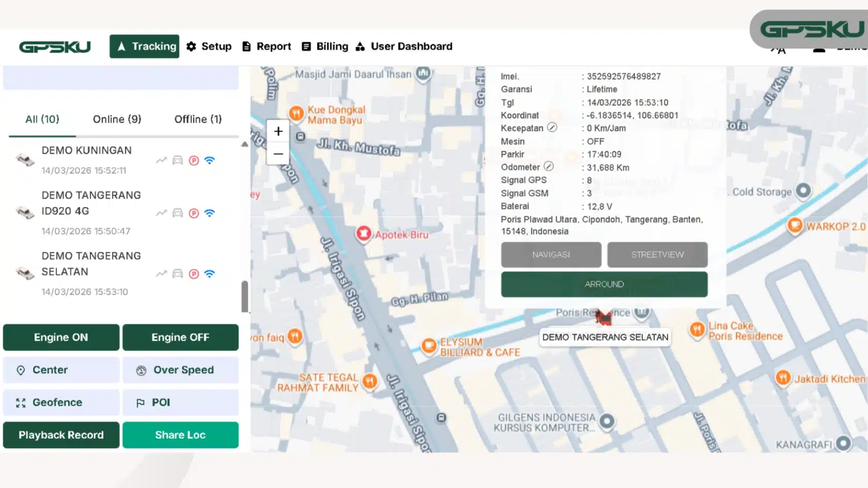
Task: Click the blue wifi signal icon for DEMO KUNINGAN
Action: (209, 160)
